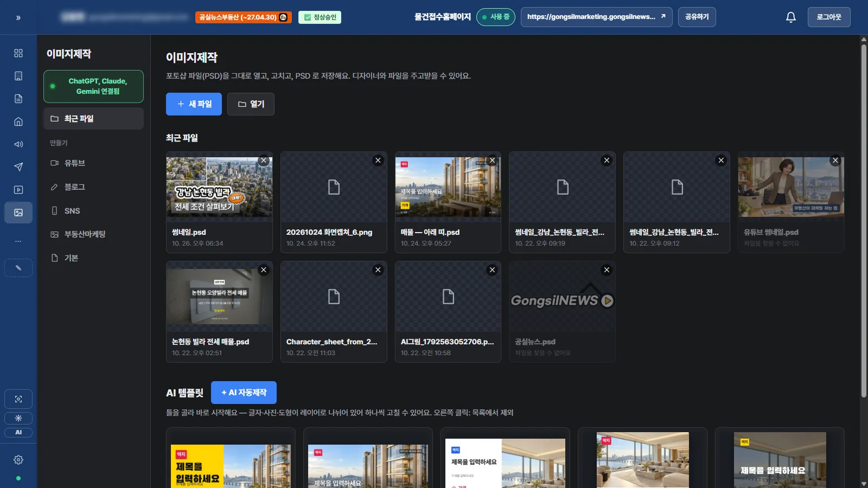Remove 매물 — 아레 띠.psd from recent files
The height and width of the screenshot is (488, 868).
click(492, 160)
